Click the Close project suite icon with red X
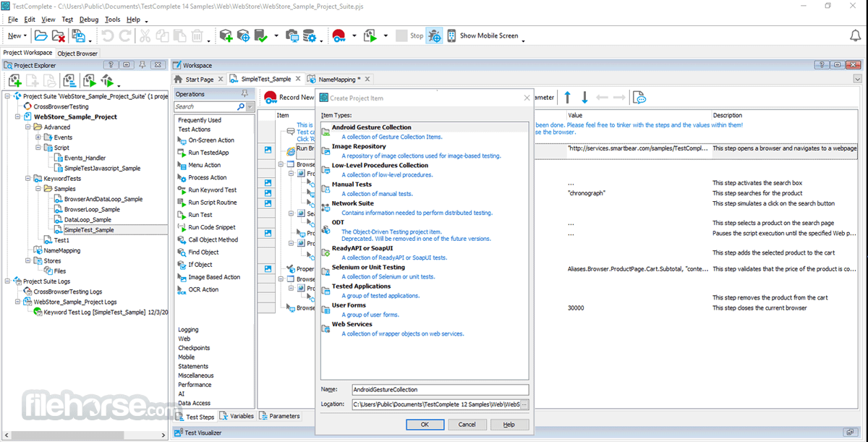The image size is (868, 442). point(59,35)
